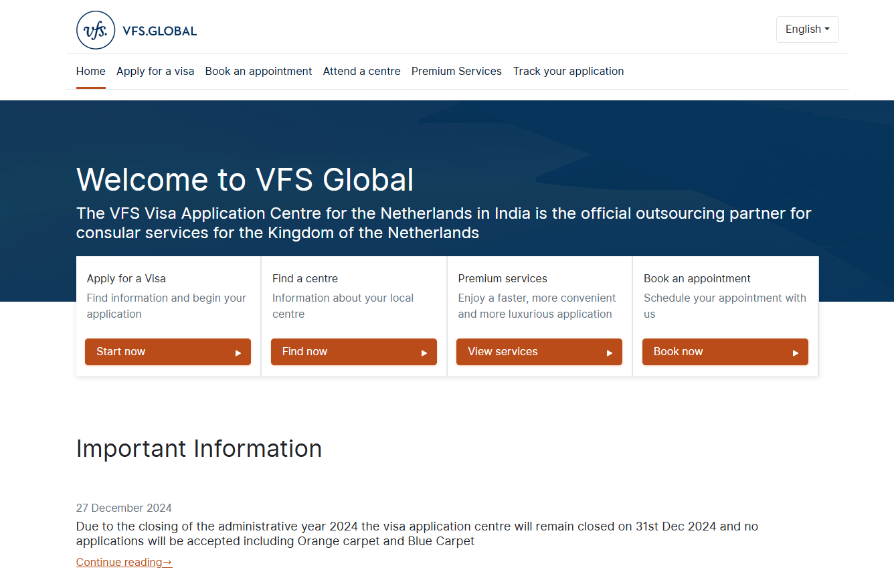The image size is (894, 588).
Task: Click the Start now button
Action: point(168,352)
